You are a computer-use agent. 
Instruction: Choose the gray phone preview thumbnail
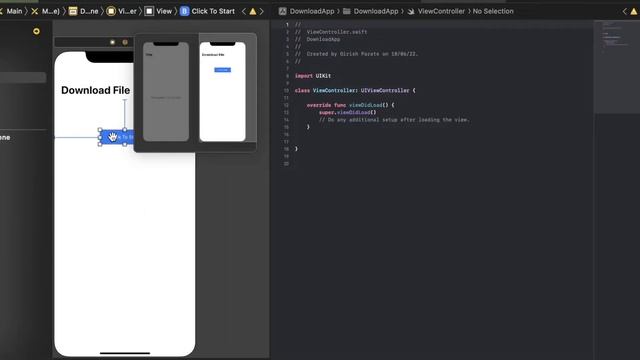click(166, 91)
